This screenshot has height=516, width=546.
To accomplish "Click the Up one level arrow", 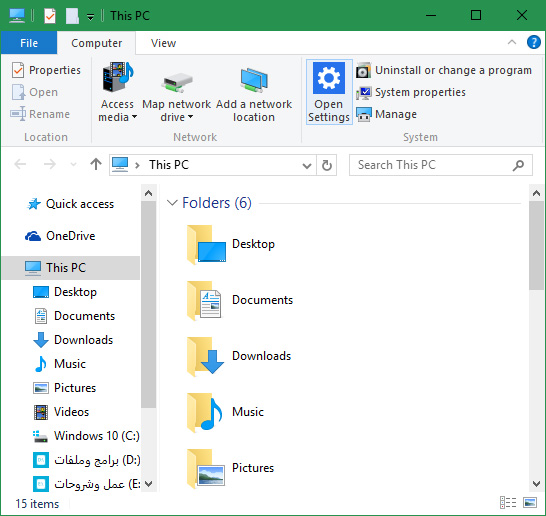I will [x=96, y=164].
